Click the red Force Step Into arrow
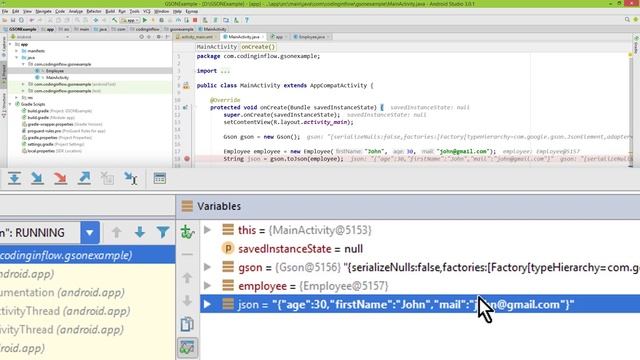The width and height of the screenshot is (640, 360). (x=60, y=178)
